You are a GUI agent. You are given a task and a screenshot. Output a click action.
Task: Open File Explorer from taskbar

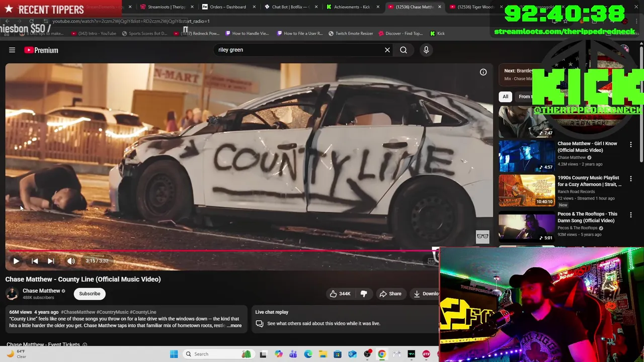(x=323, y=354)
